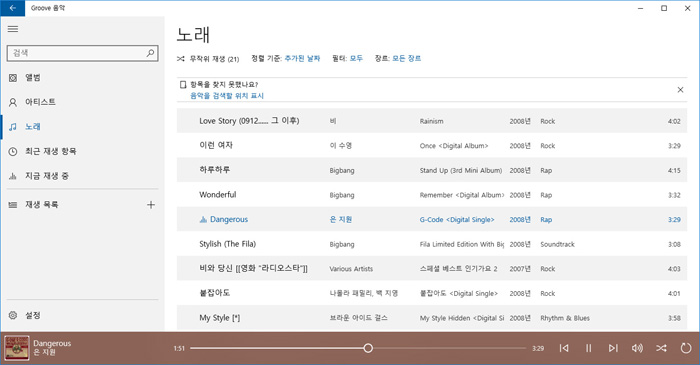Open the 앨범 albums section
The height and width of the screenshot is (365, 700).
pyautogui.click(x=83, y=78)
